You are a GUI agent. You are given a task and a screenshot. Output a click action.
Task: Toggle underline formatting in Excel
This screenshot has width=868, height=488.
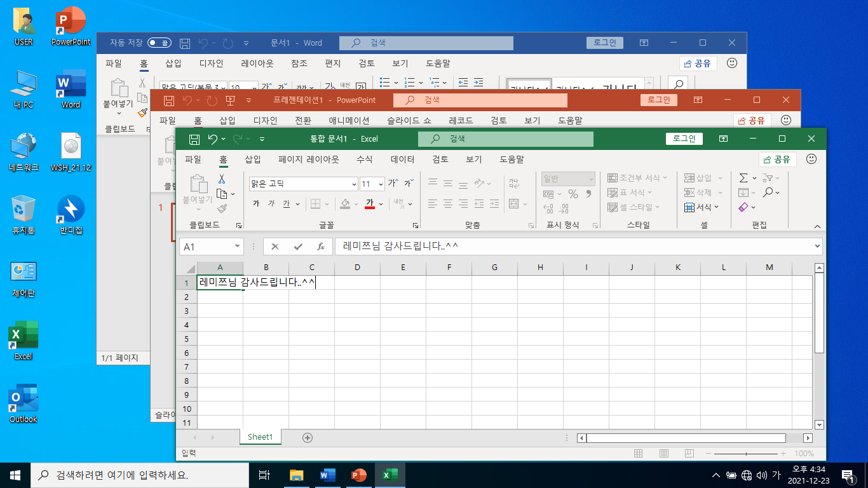(286, 204)
